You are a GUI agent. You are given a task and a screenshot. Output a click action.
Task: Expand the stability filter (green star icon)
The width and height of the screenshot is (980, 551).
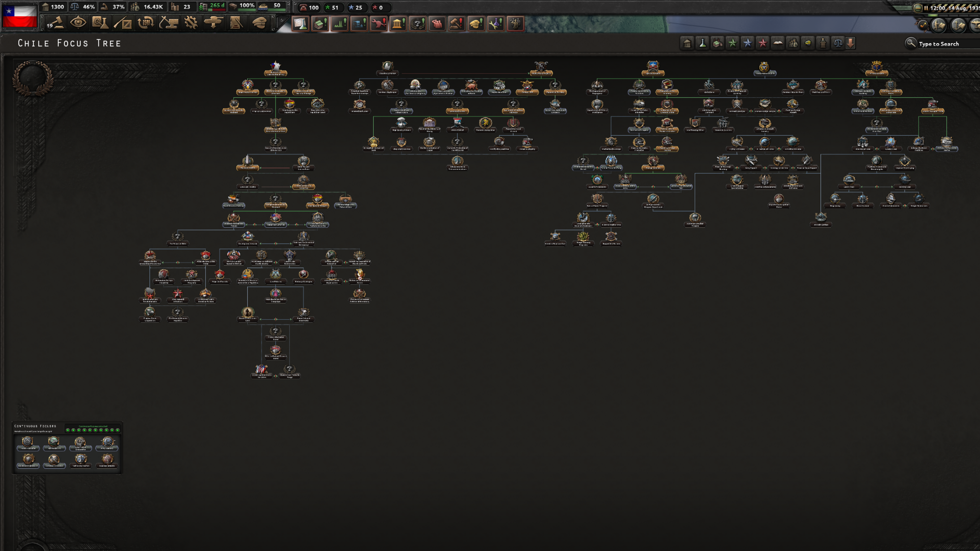pyautogui.click(x=732, y=43)
